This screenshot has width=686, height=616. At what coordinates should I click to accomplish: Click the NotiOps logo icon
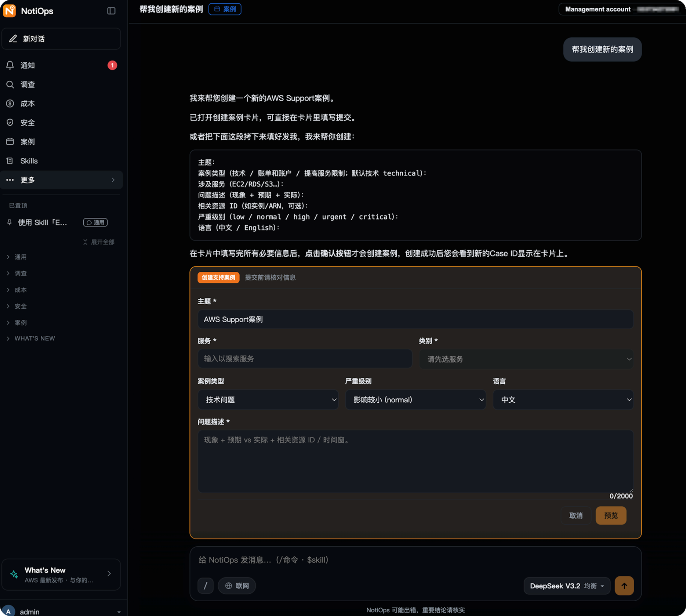point(10,11)
